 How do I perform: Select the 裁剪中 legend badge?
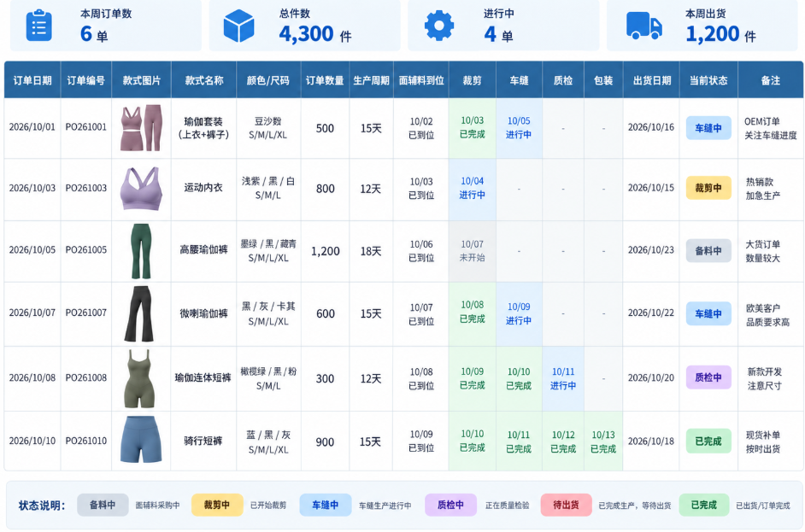217,505
